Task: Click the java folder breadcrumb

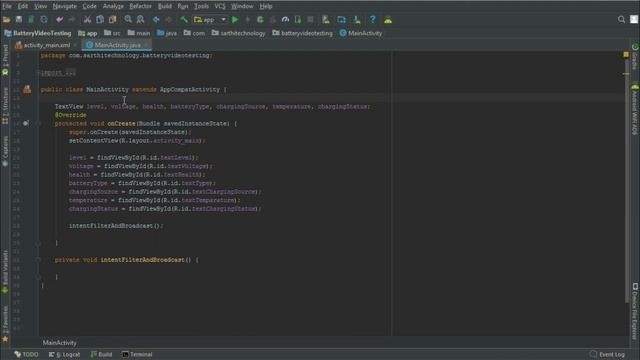Action: [167, 33]
